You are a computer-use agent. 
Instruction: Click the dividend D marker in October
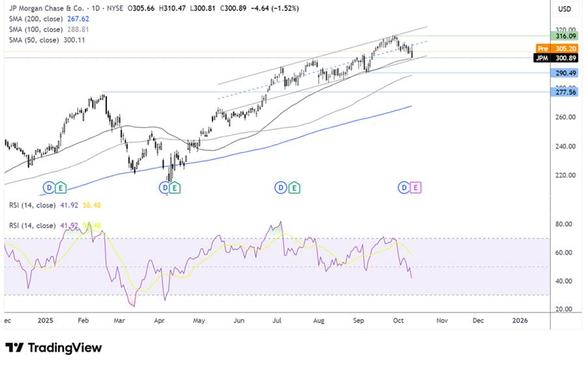click(x=404, y=187)
